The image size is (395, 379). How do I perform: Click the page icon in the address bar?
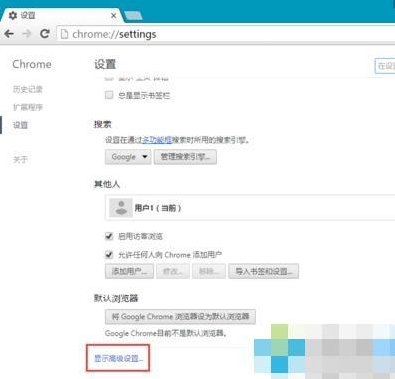(x=64, y=34)
